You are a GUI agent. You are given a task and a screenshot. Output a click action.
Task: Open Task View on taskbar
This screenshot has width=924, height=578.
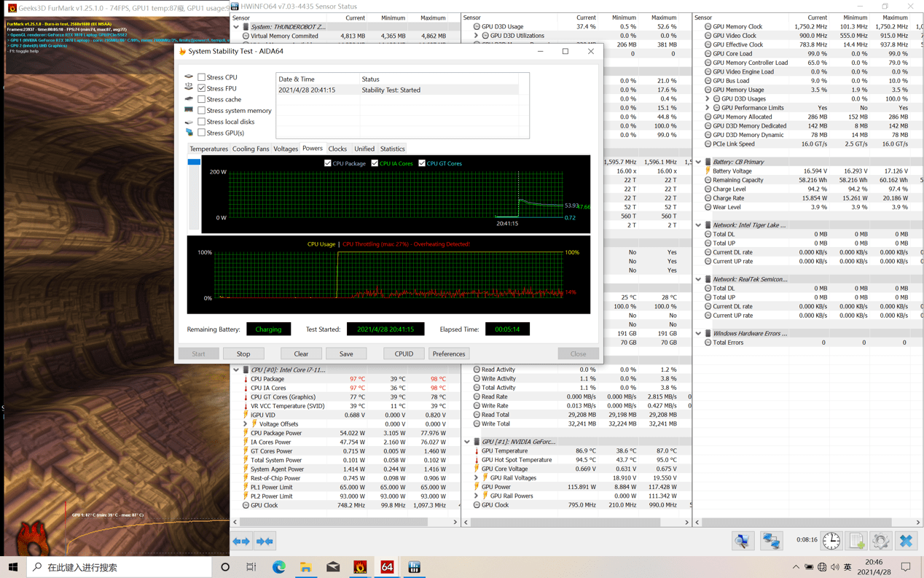click(251, 567)
